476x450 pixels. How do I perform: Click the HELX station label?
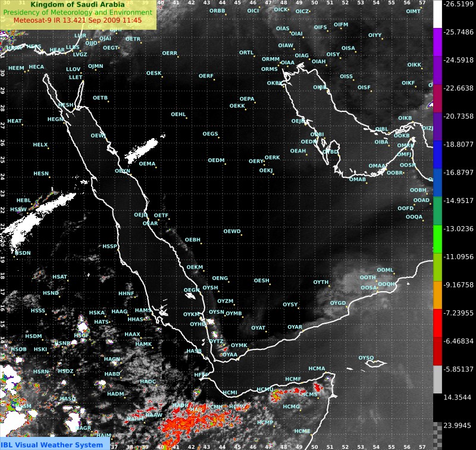click(40, 145)
